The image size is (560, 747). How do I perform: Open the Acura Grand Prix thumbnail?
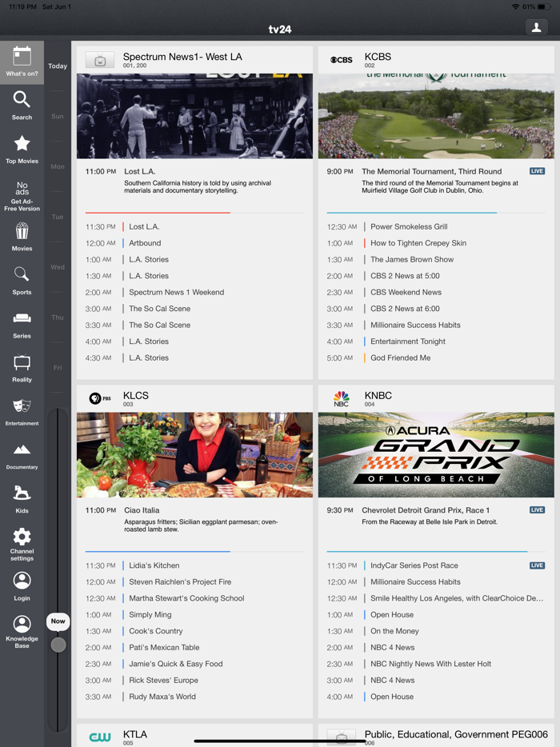point(436,454)
